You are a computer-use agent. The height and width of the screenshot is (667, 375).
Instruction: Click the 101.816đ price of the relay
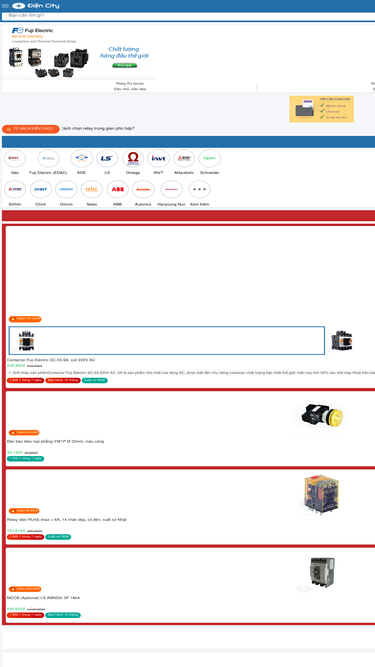16,530
